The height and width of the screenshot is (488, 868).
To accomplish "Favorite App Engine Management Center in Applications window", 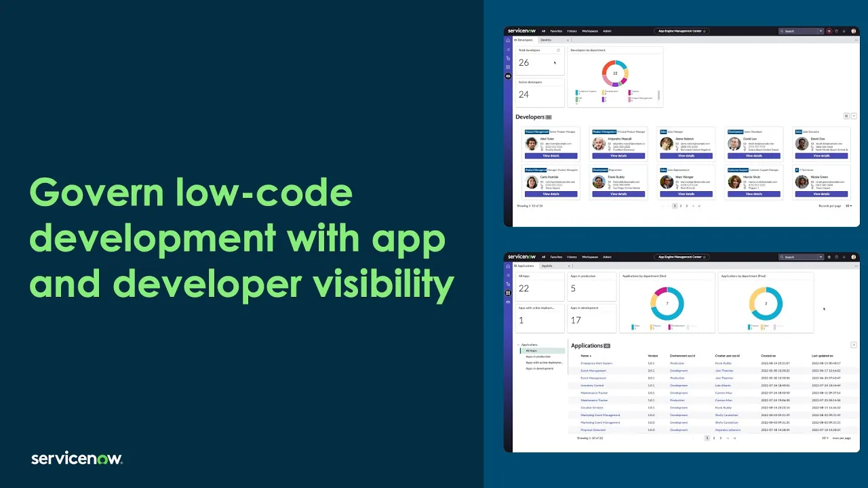I will pos(705,257).
